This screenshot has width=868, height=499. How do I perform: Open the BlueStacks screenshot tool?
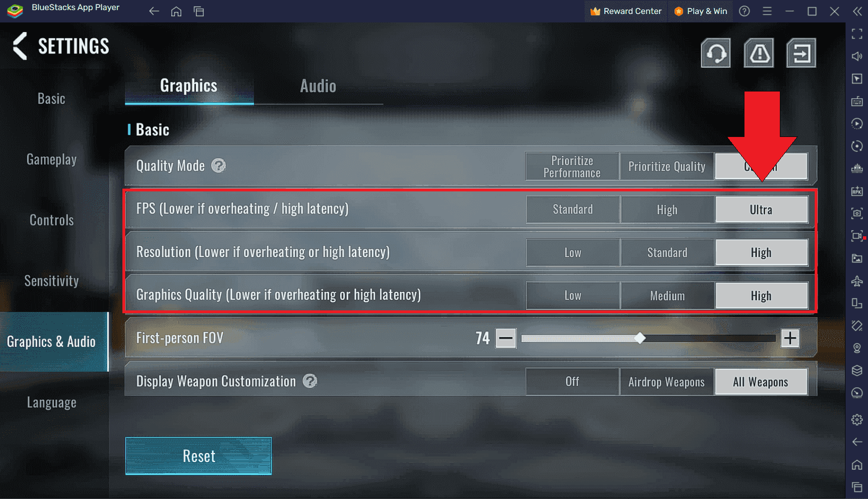coord(857,214)
